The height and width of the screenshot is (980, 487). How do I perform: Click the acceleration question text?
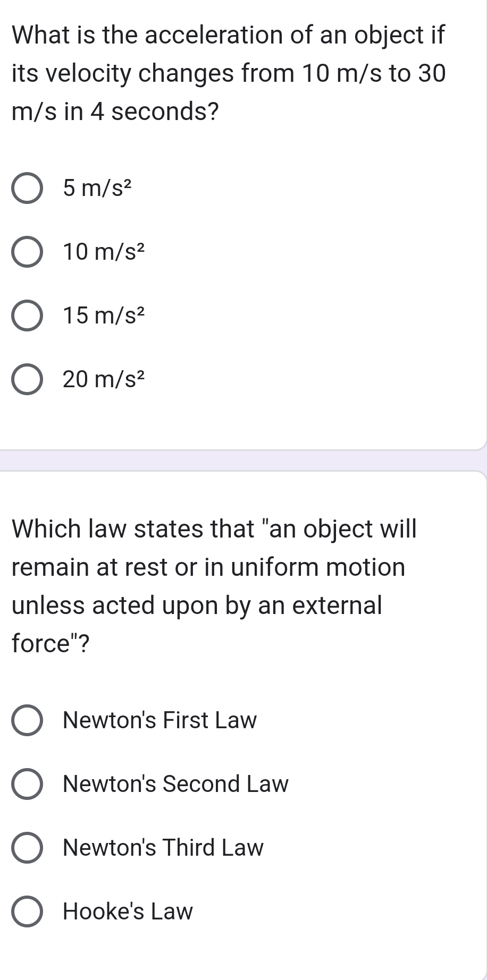[229, 73]
